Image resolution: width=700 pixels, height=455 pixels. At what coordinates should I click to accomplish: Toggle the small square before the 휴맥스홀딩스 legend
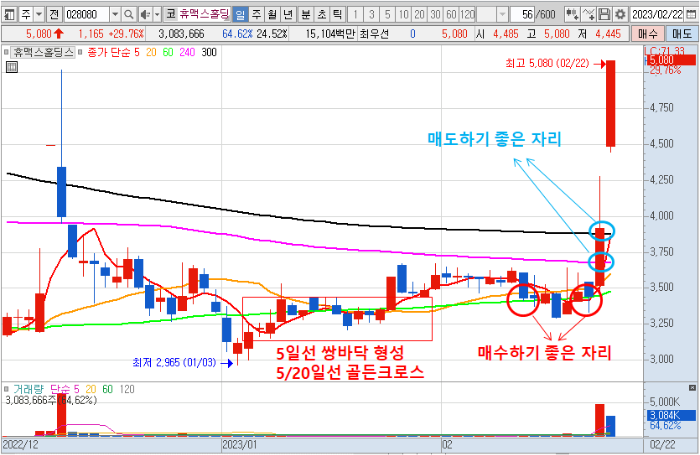tap(6, 52)
